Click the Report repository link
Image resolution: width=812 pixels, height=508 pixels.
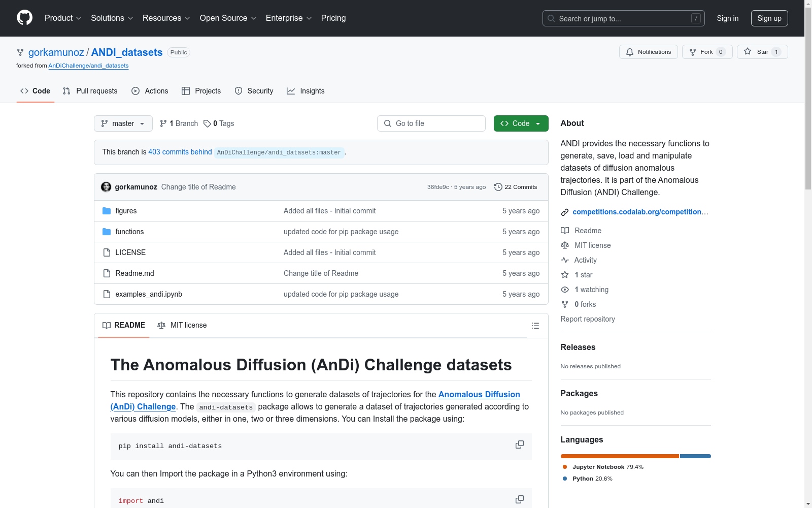[x=588, y=319]
